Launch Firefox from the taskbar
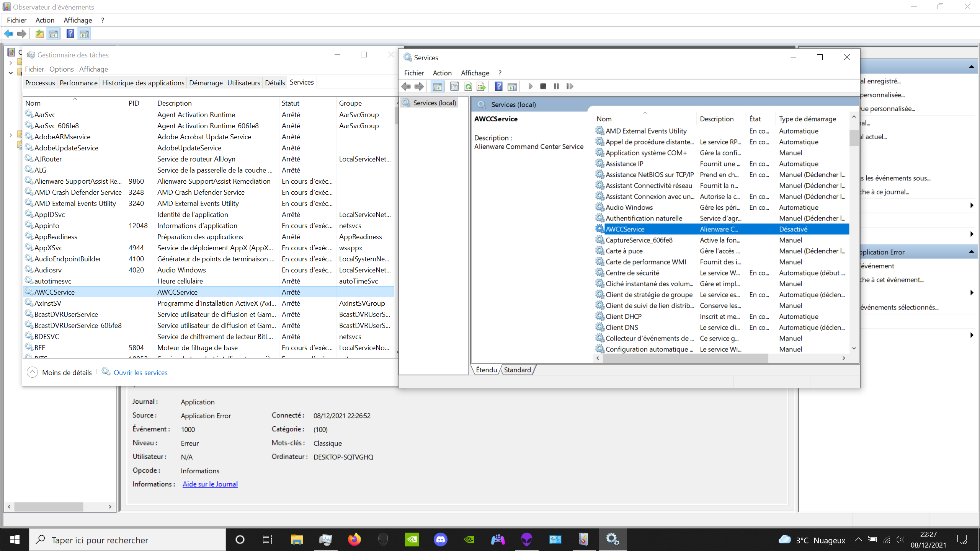The height and width of the screenshot is (551, 980). tap(354, 540)
